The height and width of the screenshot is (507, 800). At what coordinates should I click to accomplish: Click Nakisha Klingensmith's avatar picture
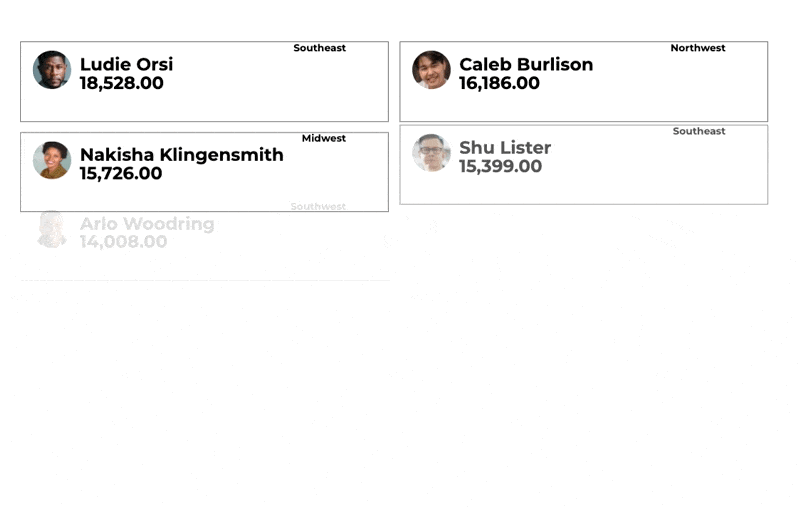click(52, 160)
